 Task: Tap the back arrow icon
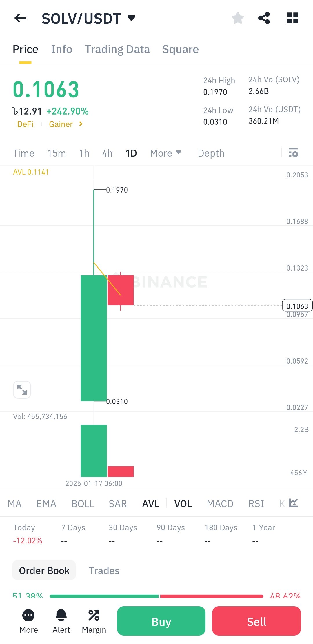pos(20,18)
